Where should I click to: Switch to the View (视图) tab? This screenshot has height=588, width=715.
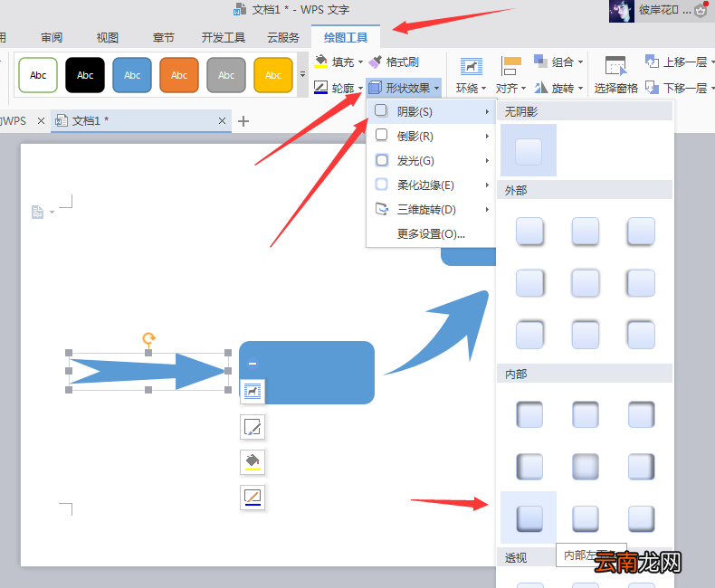[108, 37]
